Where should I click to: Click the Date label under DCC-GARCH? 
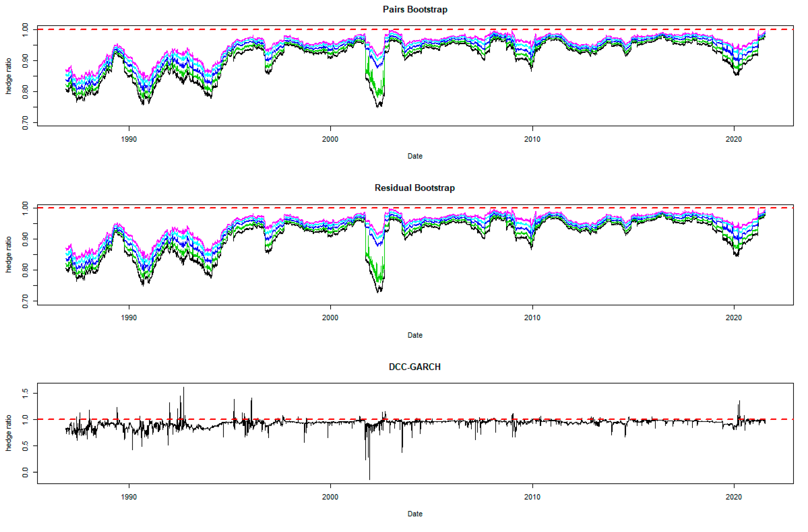tap(415, 514)
